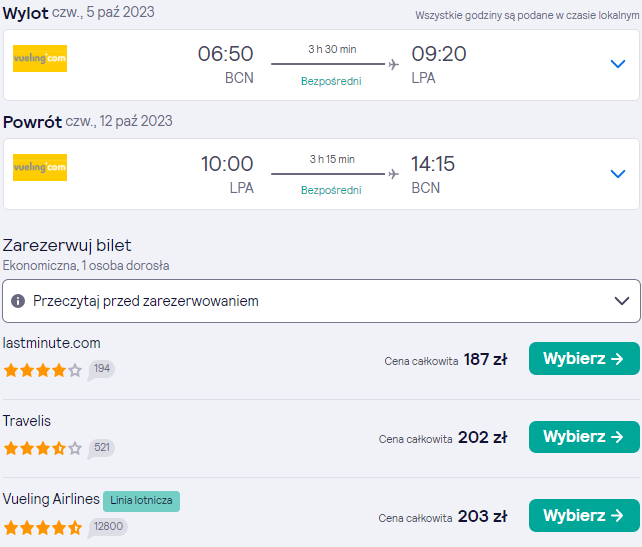Click the 'Zarezerwuj bilet' heading
Image resolution: width=642 pixels, height=547 pixels.
pos(67,246)
